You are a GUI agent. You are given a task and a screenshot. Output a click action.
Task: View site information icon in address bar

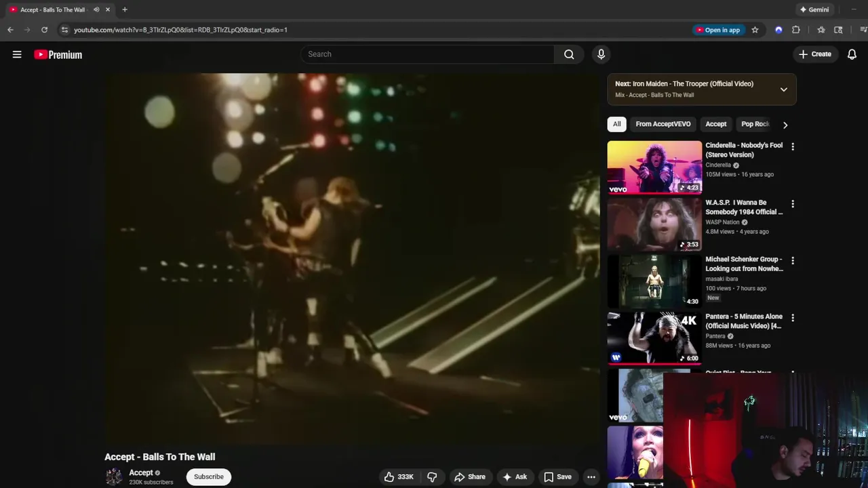[64, 30]
